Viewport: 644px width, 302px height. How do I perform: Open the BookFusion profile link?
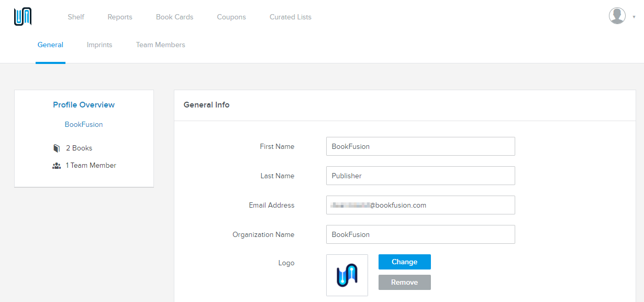point(84,124)
